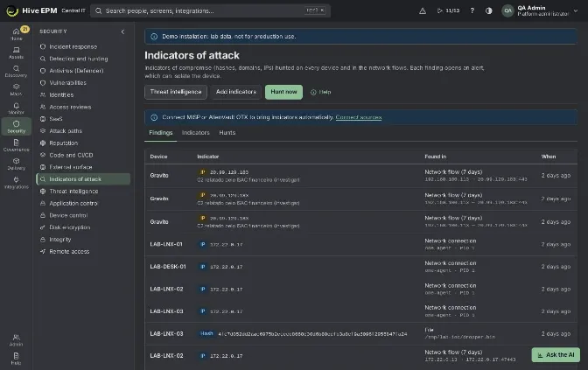Click the Threat intelligence sidebar icon
Image resolution: width=588 pixels, height=370 pixels.
[x=43, y=192]
